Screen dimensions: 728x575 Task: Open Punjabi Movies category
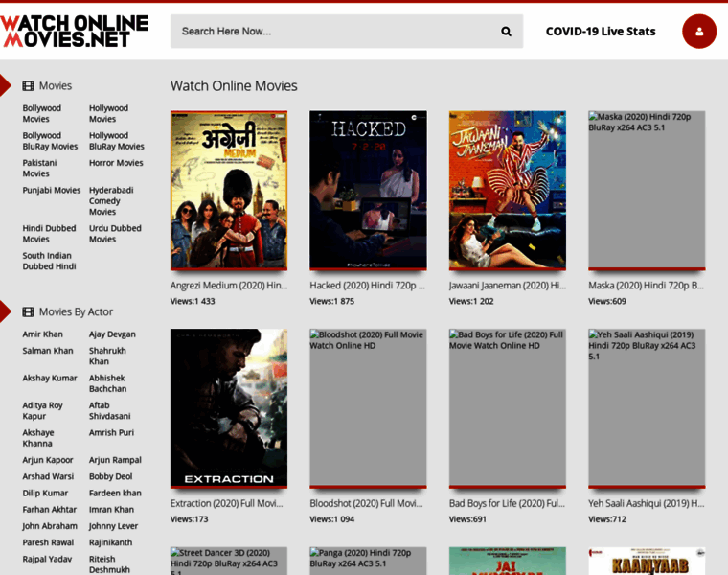pos(52,191)
